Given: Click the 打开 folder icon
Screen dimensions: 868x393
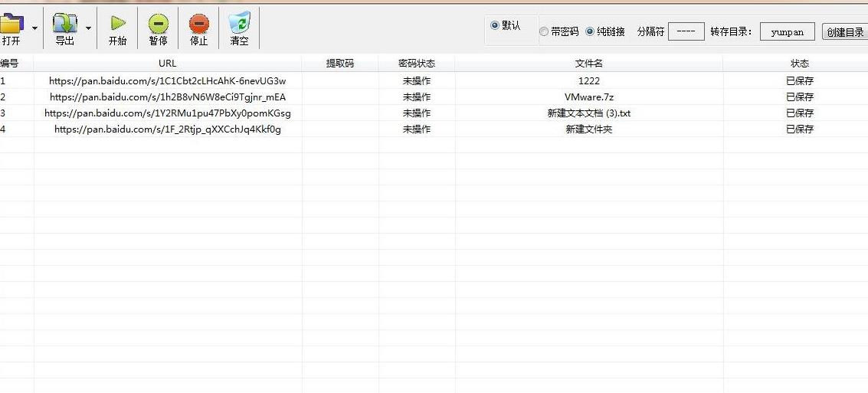Looking at the screenshot, I should pyautogui.click(x=11, y=23).
